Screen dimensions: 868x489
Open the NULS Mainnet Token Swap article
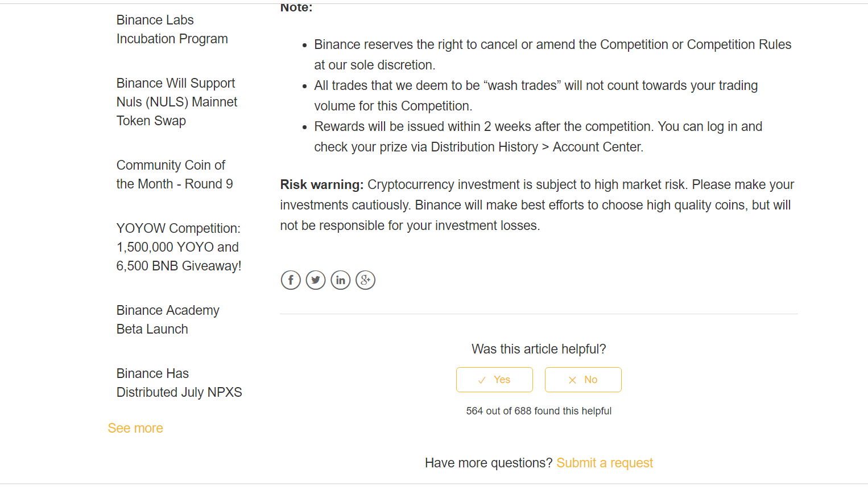176,101
